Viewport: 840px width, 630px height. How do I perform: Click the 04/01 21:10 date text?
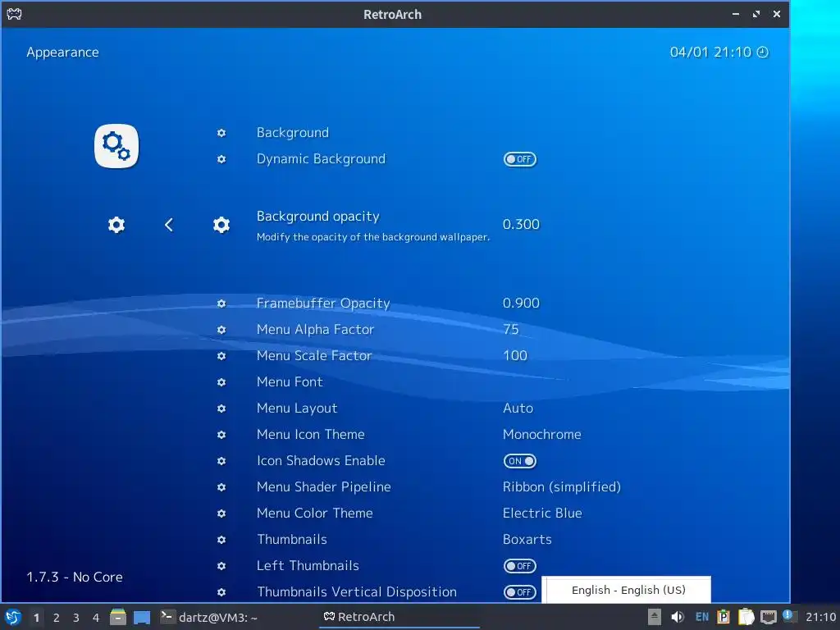point(710,52)
